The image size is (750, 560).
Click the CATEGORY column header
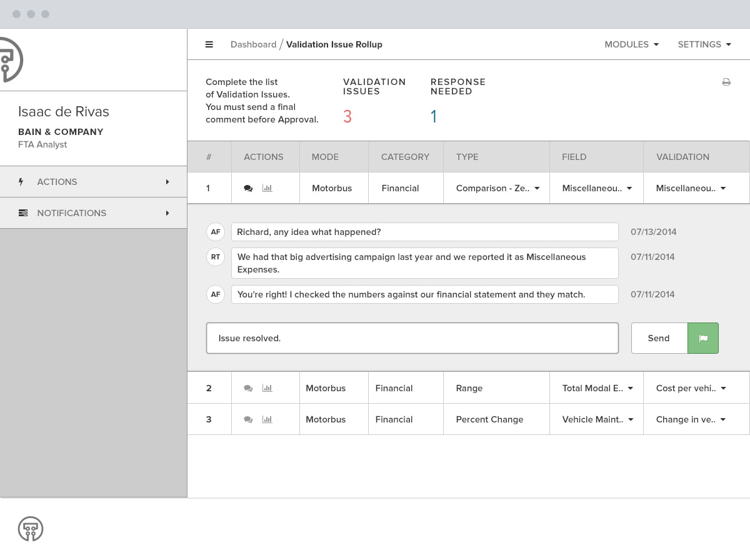point(405,157)
